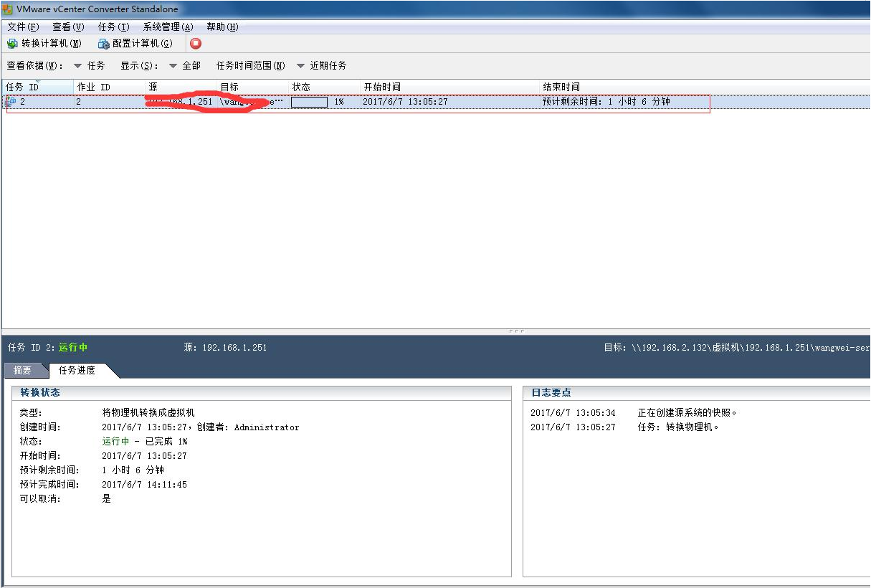Click the 可以取消 value 是

107,499
